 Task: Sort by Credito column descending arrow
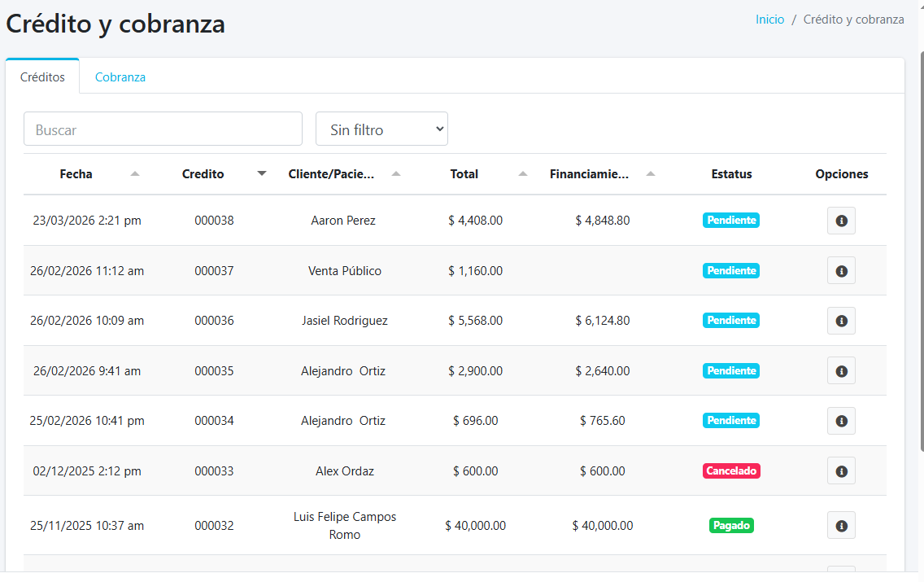click(x=261, y=173)
